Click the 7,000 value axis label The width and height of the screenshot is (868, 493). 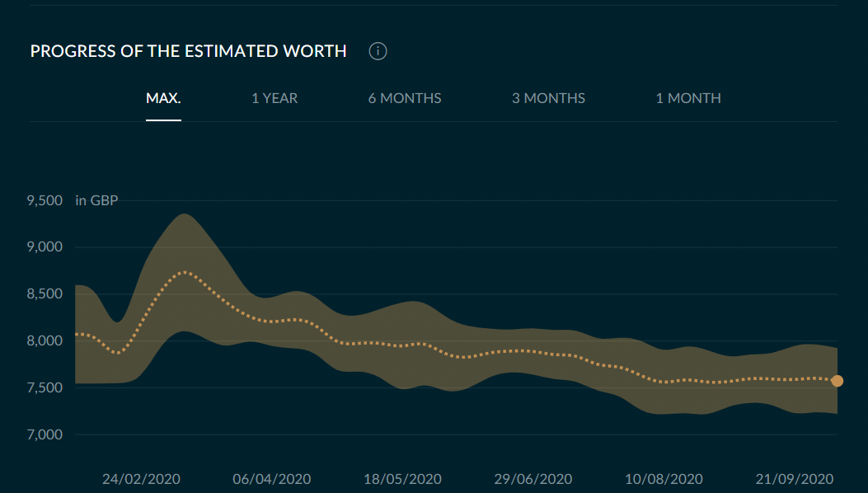point(45,434)
